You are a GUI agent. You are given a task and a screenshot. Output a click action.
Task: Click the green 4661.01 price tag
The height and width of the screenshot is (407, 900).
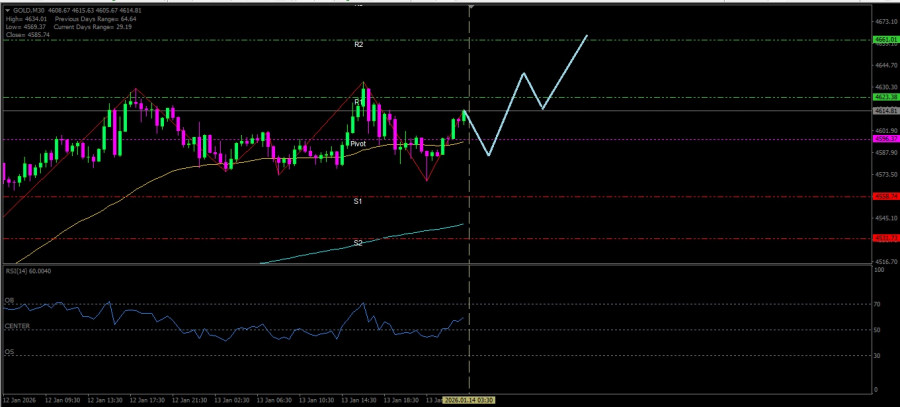coord(883,40)
